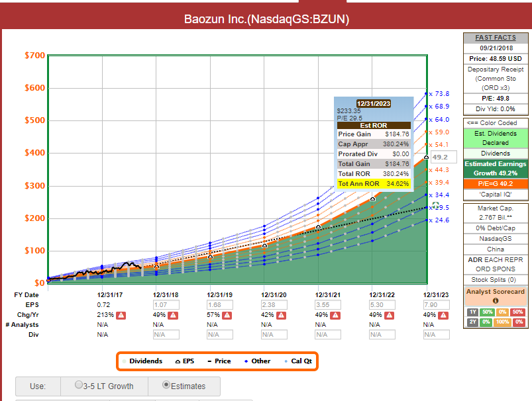The image size is (532, 401).
Task: Toggle Price legend item
Action: 219,361
